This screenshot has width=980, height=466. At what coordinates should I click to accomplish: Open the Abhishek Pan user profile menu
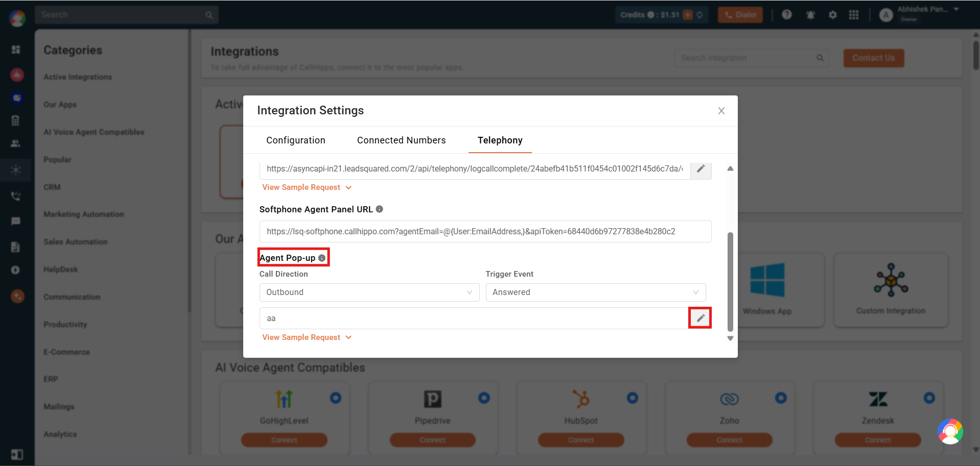(x=919, y=14)
